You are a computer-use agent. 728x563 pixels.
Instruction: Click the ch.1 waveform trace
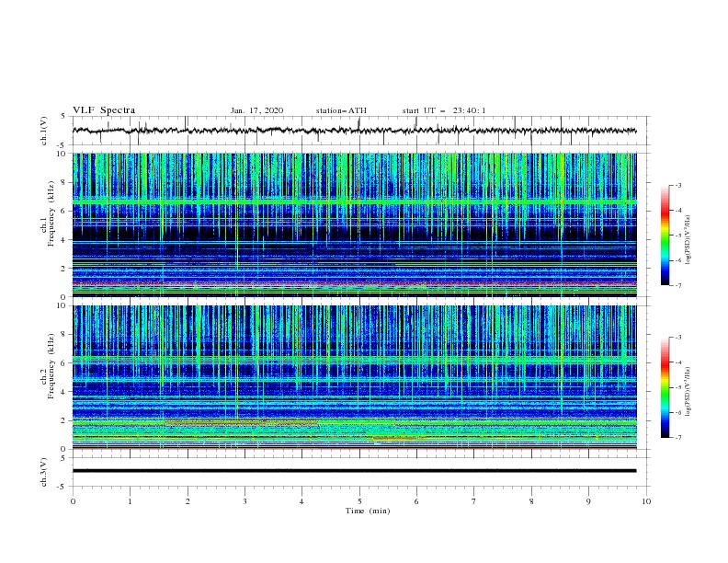tap(354, 131)
